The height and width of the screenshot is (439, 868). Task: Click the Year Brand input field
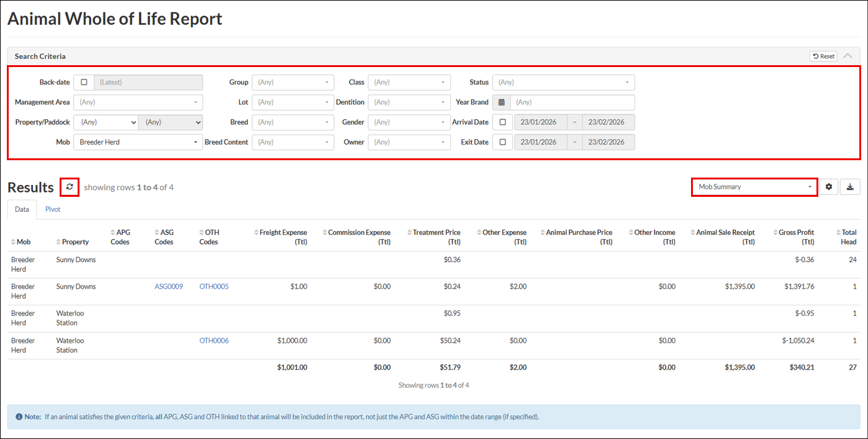pos(572,102)
